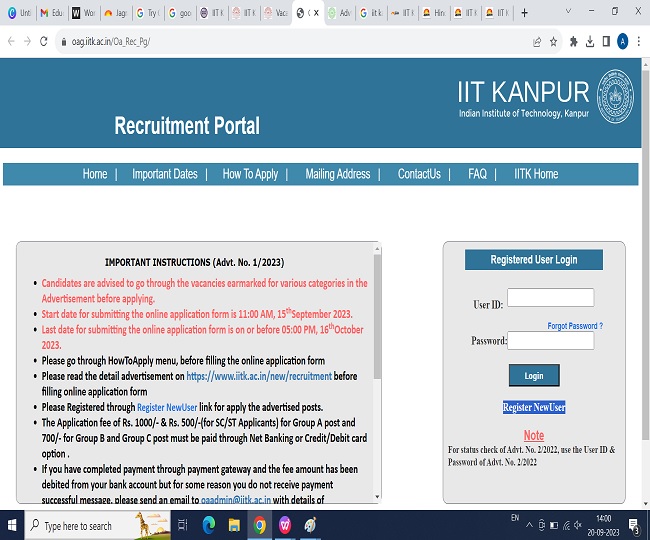This screenshot has height=540, width=650.
Task: Bookmark this page with star icon
Action: (553, 41)
